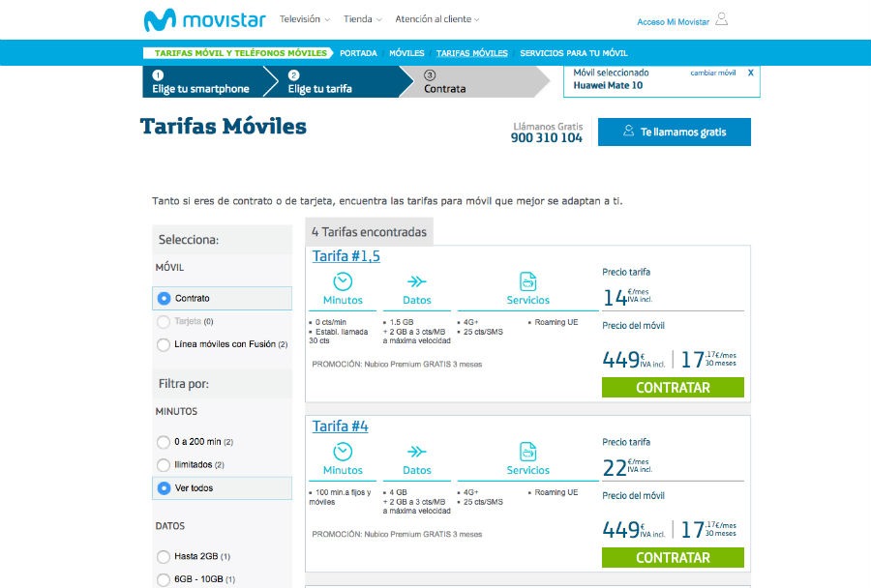This screenshot has width=871, height=588.
Task: Click the phone number 900 310 104
Action: click(547, 137)
